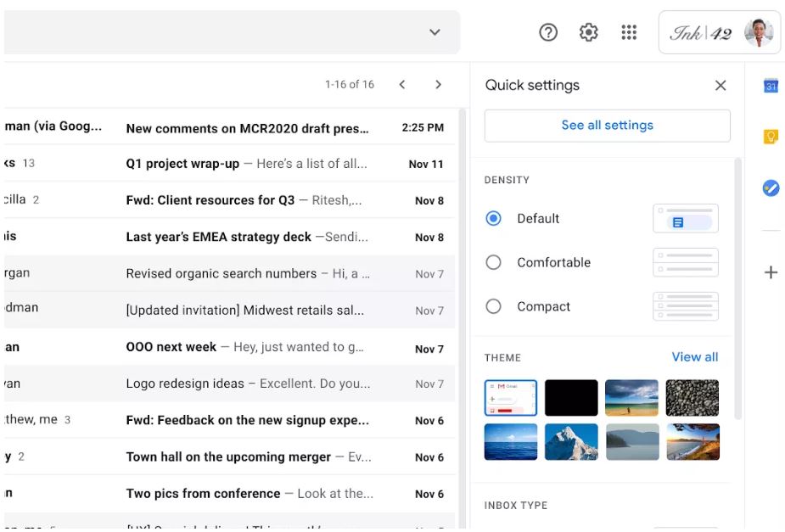Choose the beach sky theme thumbnail

tap(631, 398)
